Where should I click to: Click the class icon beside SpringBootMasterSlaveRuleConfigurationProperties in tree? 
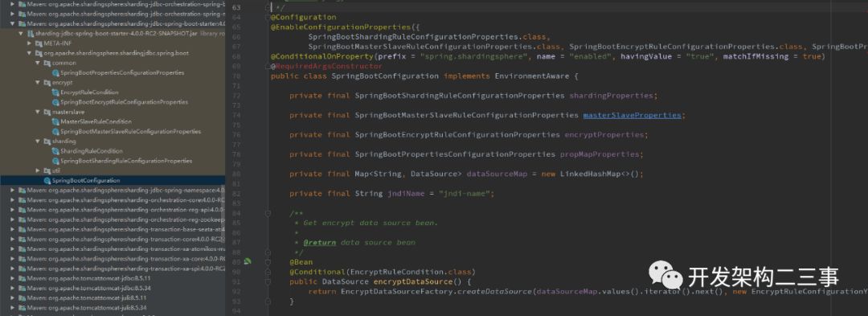[x=55, y=132]
